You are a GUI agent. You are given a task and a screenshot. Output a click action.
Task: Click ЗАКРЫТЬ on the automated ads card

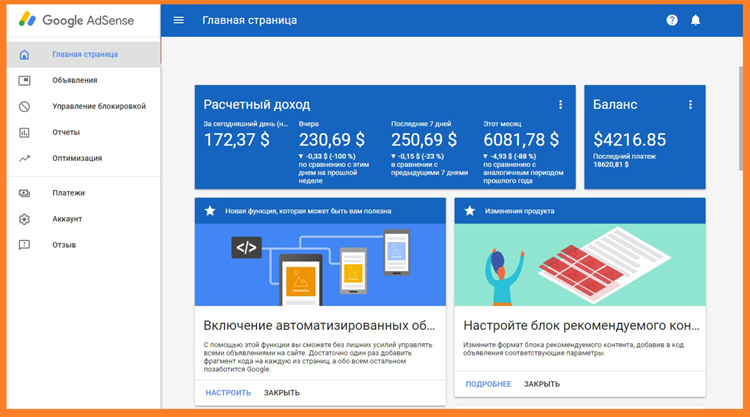[282, 393]
